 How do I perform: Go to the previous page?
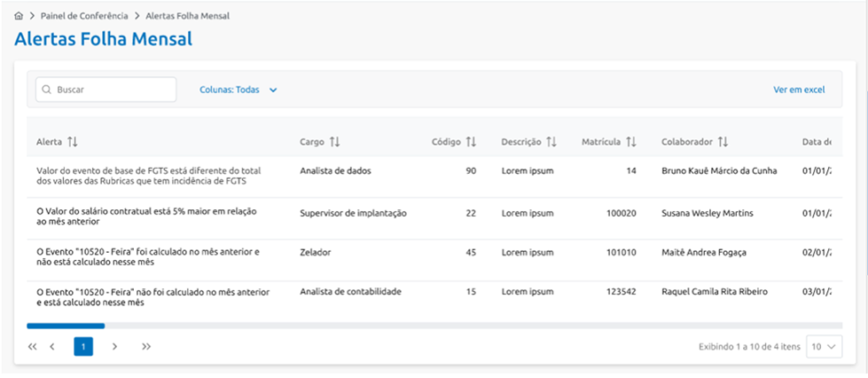point(52,347)
